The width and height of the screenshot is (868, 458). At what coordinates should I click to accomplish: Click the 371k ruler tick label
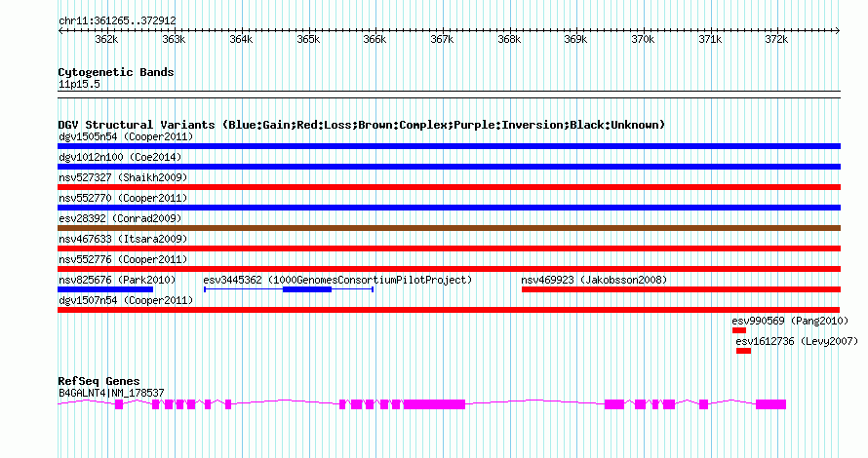coord(710,39)
